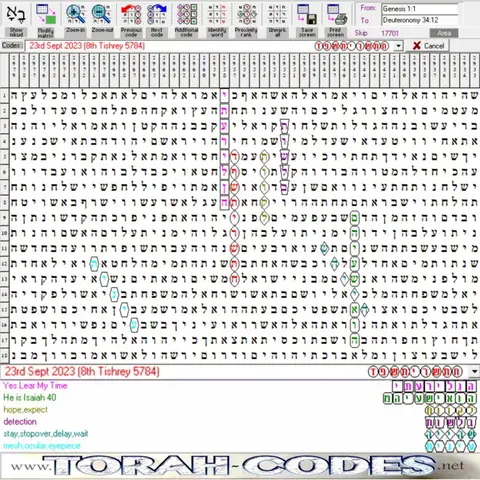The width and height of the screenshot is (480, 480).
Task: Click the Zoom-in magnifier icon
Action: pos(75,15)
